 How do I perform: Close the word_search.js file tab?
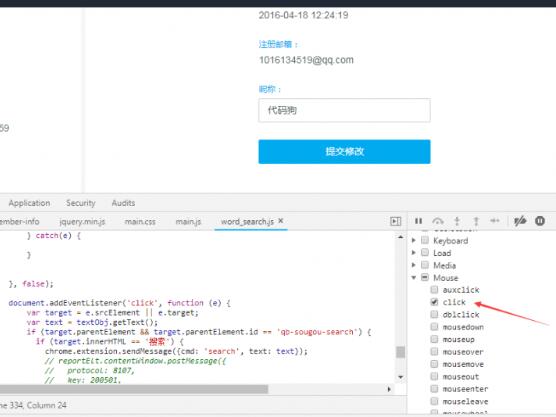click(280, 221)
